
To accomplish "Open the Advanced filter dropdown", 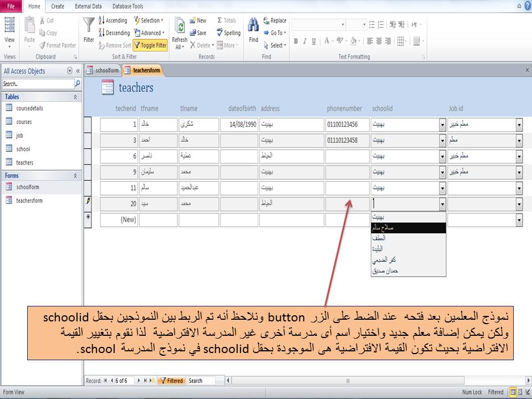I will pyautogui.click(x=149, y=33).
